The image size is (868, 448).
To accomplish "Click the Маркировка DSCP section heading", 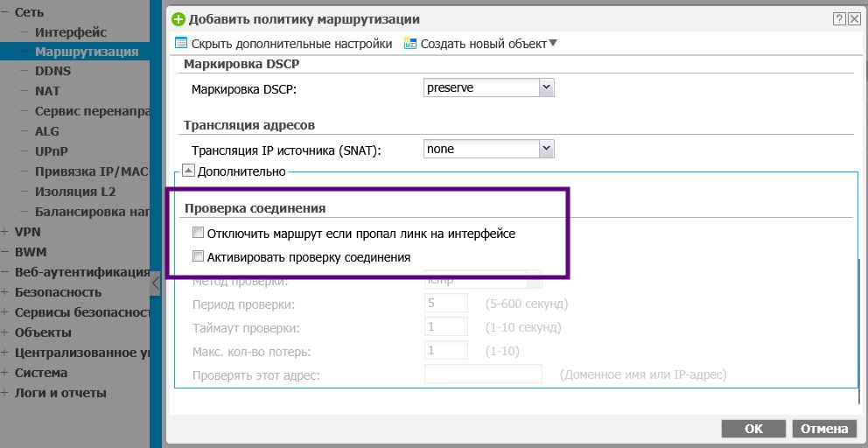I will [x=241, y=64].
